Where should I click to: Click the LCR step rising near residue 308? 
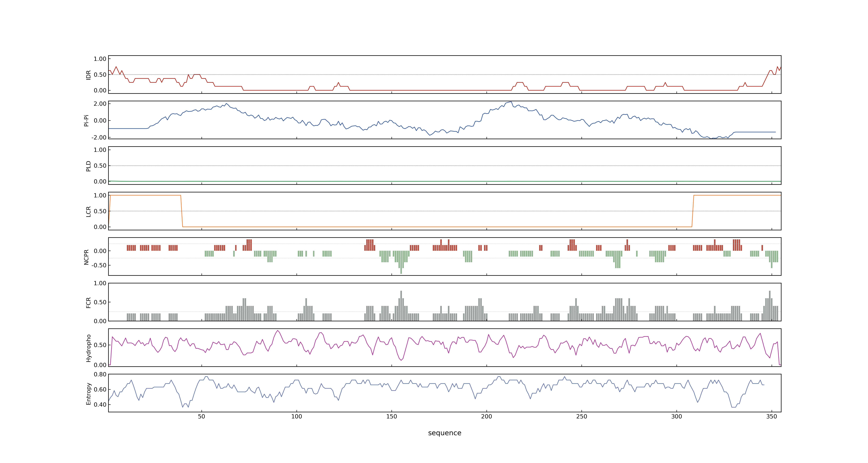click(x=693, y=211)
